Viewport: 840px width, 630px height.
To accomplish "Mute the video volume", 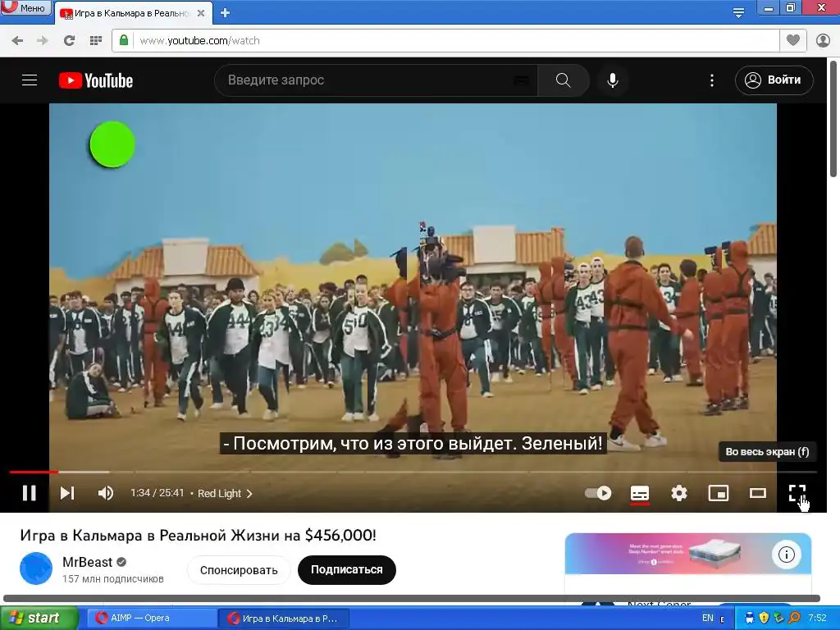I will (106, 493).
